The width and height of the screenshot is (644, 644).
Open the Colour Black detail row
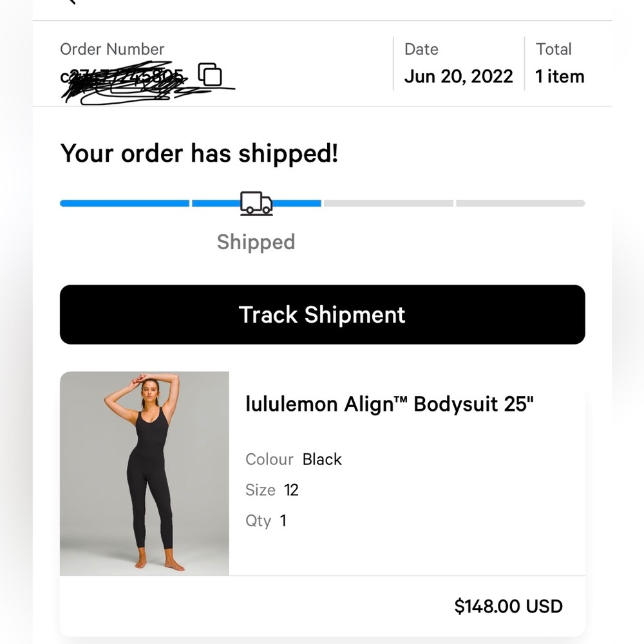pos(293,459)
